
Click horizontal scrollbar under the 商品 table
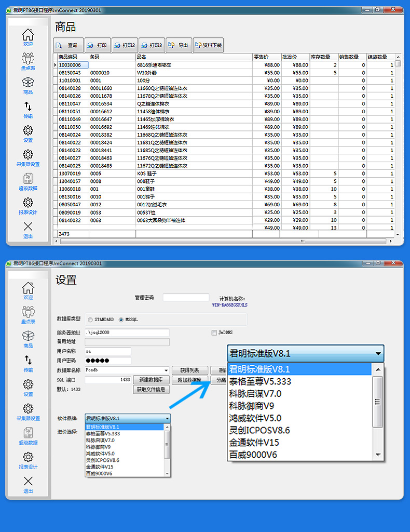coord(223,241)
